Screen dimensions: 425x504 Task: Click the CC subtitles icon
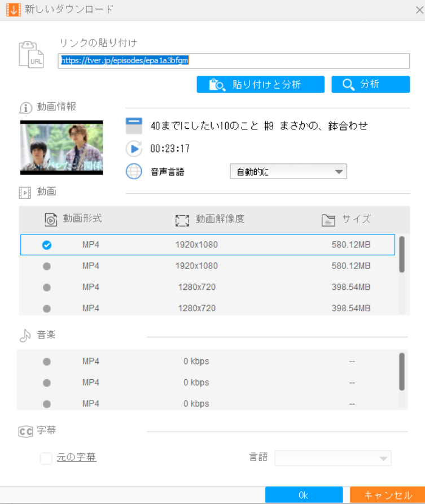tap(25, 431)
